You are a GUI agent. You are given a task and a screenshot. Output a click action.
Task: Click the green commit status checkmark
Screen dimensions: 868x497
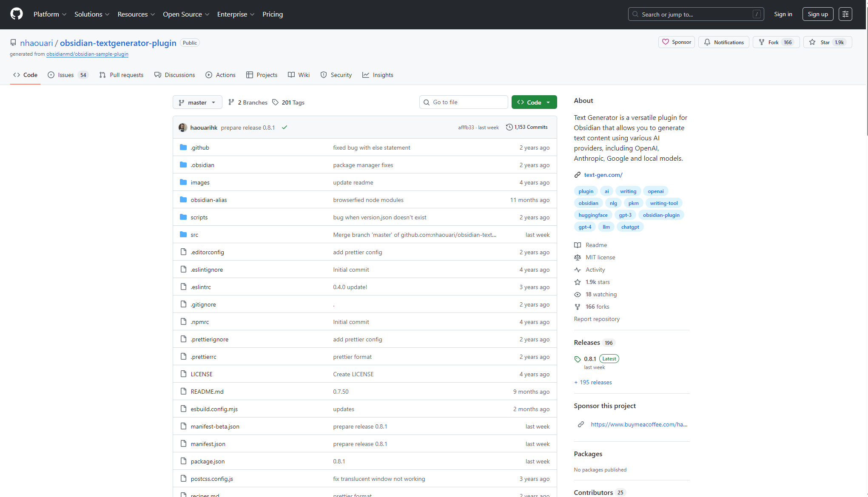[285, 128]
